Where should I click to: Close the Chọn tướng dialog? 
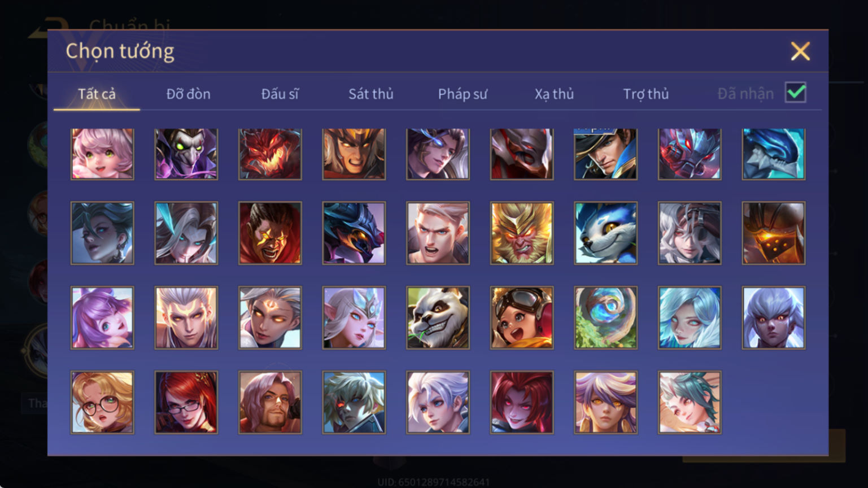tap(800, 51)
